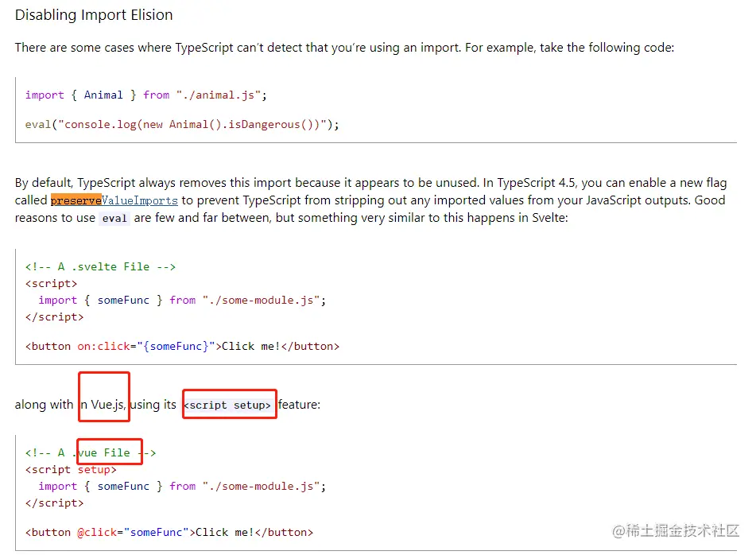Image resolution: width=756 pixels, height=555 pixels.
Task: Click the '<script setup>' opening tag in the Vue code
Action: pyautogui.click(x=71, y=470)
